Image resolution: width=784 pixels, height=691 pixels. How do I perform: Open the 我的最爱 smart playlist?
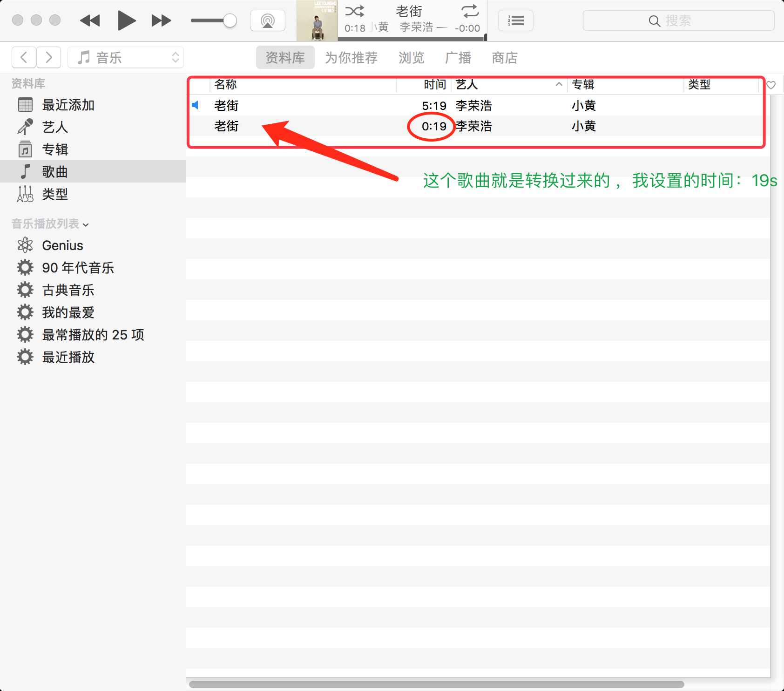tap(93, 312)
